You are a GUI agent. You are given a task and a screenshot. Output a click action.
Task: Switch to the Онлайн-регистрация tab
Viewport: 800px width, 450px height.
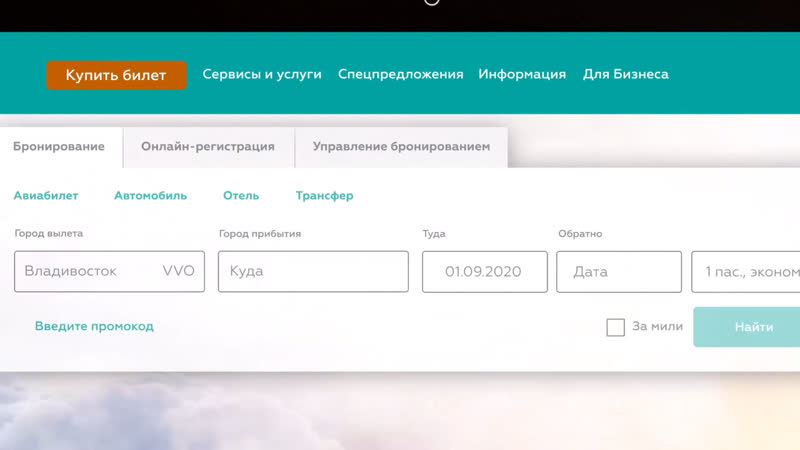pyautogui.click(x=208, y=147)
